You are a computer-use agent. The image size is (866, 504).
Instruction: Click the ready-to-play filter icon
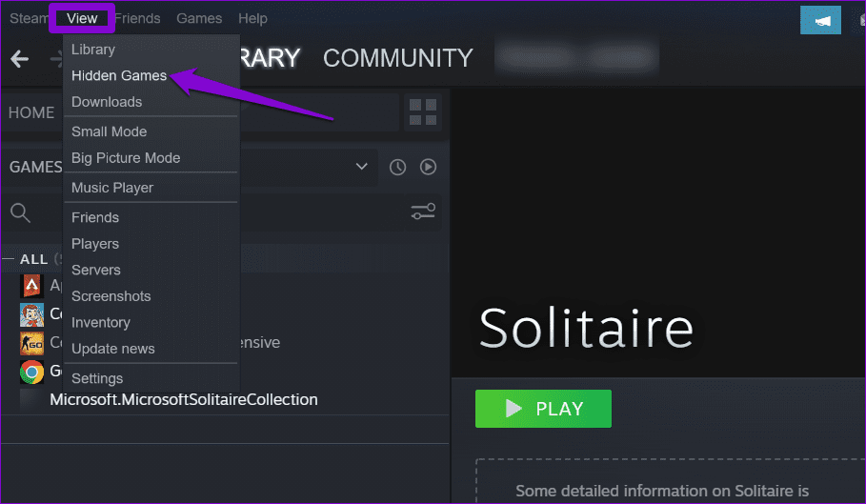pyautogui.click(x=428, y=167)
